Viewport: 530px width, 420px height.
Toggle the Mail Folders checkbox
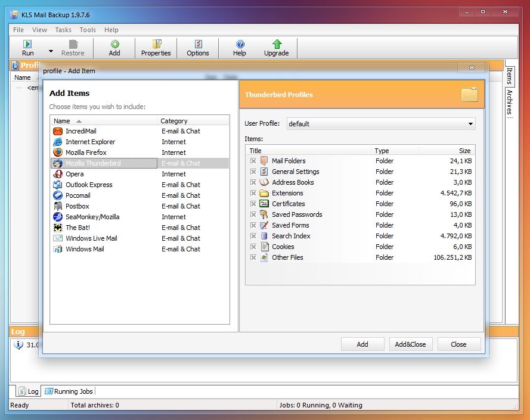253,161
